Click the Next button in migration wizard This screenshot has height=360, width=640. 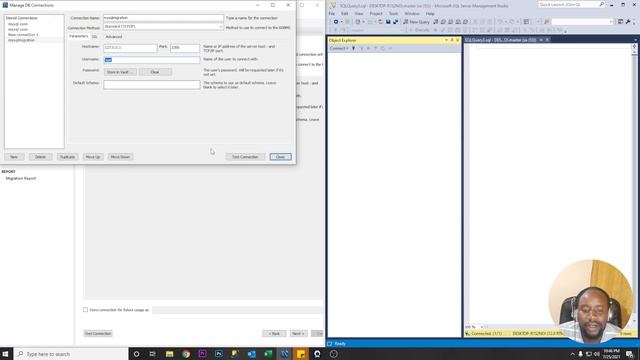point(298,333)
